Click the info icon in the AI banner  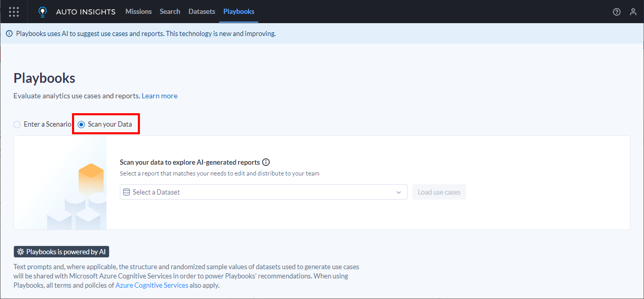pos(9,33)
